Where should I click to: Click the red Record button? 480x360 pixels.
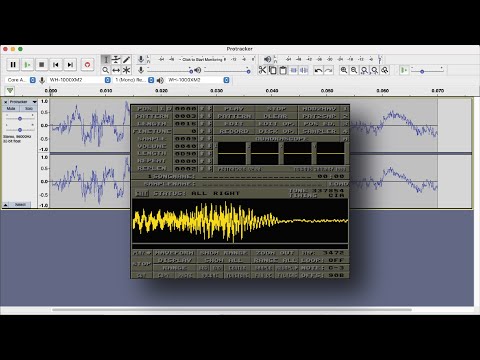(87, 65)
